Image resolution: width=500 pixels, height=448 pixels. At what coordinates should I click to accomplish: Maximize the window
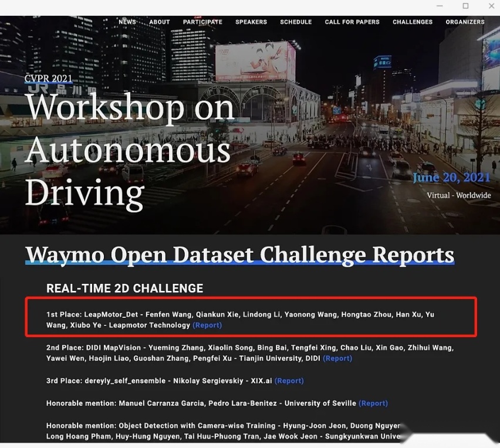[465, 6]
